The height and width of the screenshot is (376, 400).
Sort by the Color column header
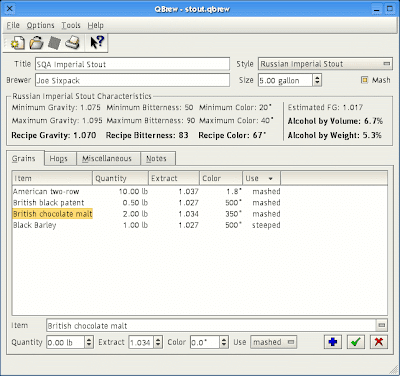(x=221, y=178)
